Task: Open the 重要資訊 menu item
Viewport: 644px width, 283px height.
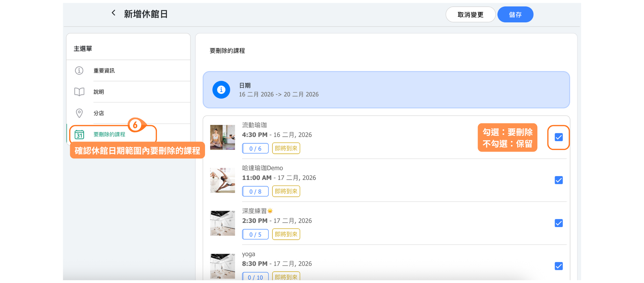Action: point(104,71)
